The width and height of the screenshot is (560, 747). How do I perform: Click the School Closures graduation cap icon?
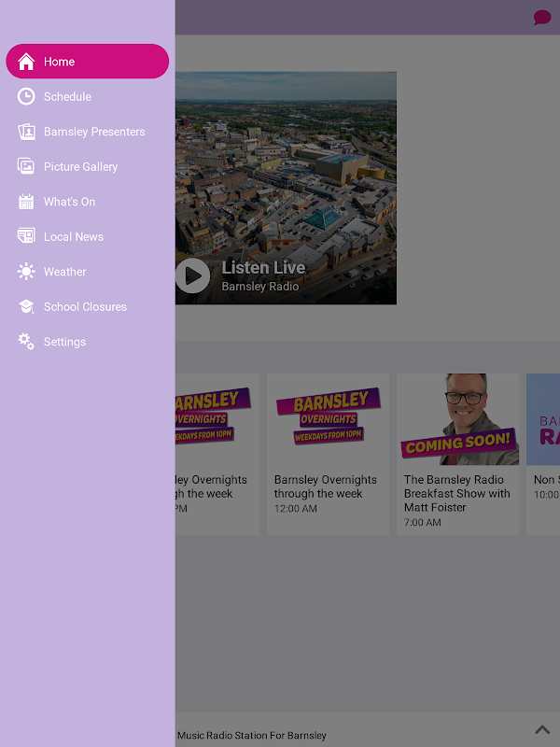(26, 306)
